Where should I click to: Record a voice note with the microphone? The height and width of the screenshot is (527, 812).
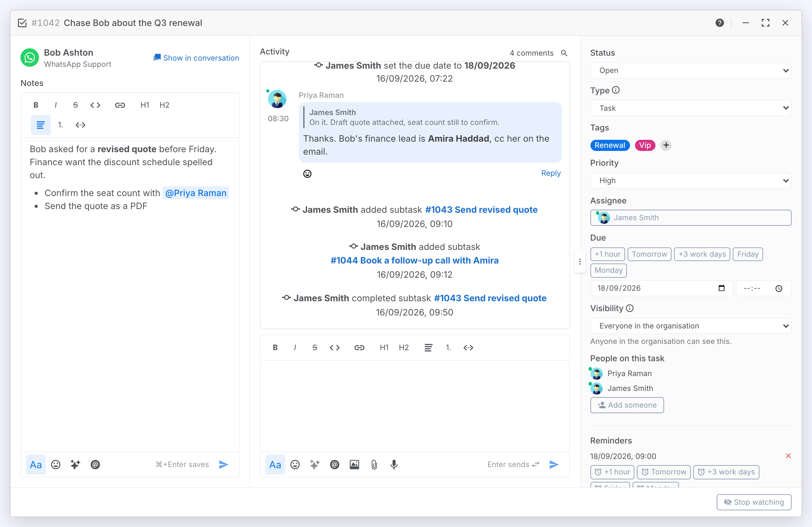(x=394, y=464)
